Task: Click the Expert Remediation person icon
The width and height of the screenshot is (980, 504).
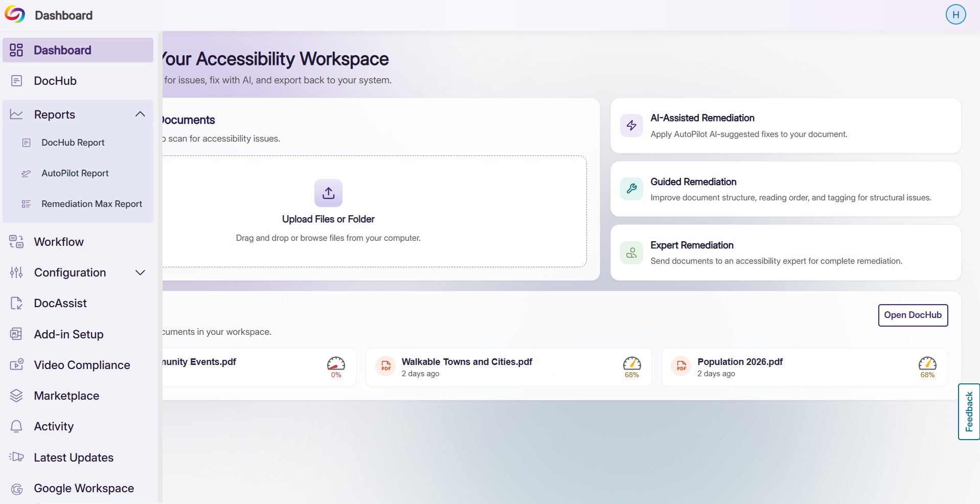Action: [x=631, y=253]
